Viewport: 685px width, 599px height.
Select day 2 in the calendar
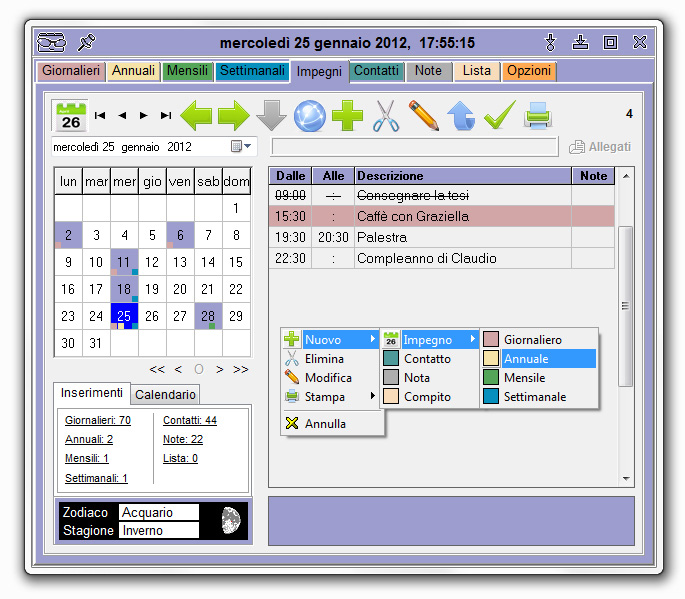click(68, 235)
